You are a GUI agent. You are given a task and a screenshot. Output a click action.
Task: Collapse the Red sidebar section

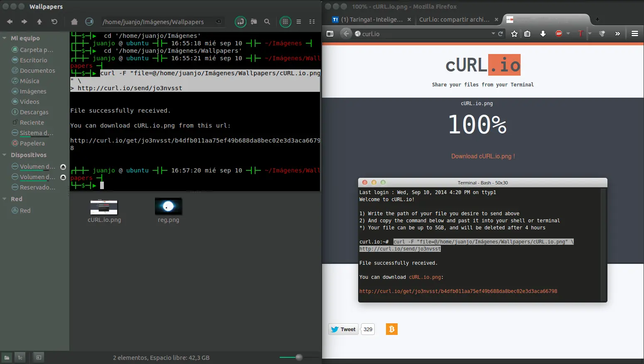5,199
